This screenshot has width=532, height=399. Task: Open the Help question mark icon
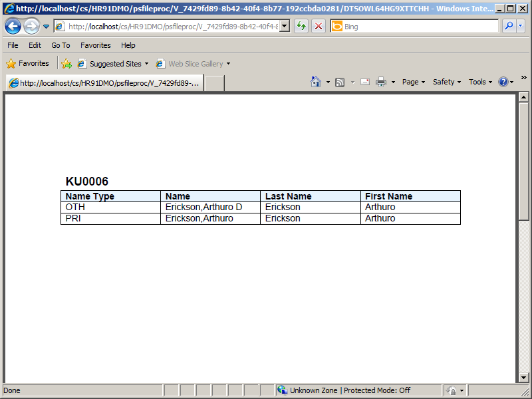[503, 82]
